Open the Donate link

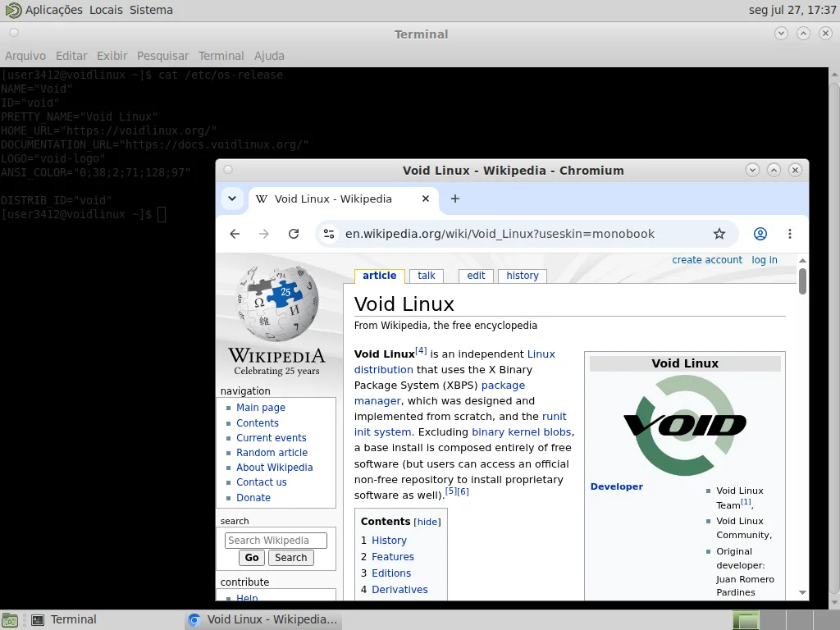[x=253, y=498]
